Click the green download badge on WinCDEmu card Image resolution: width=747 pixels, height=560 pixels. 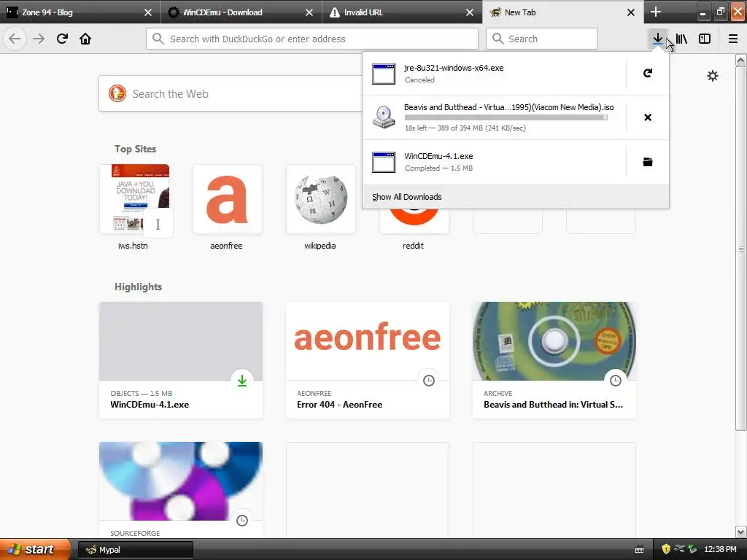242,381
